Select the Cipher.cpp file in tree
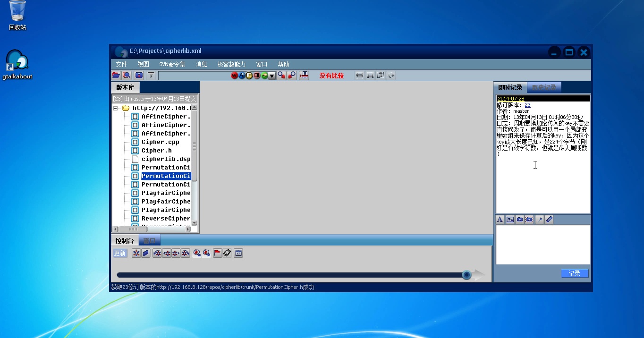 [161, 142]
